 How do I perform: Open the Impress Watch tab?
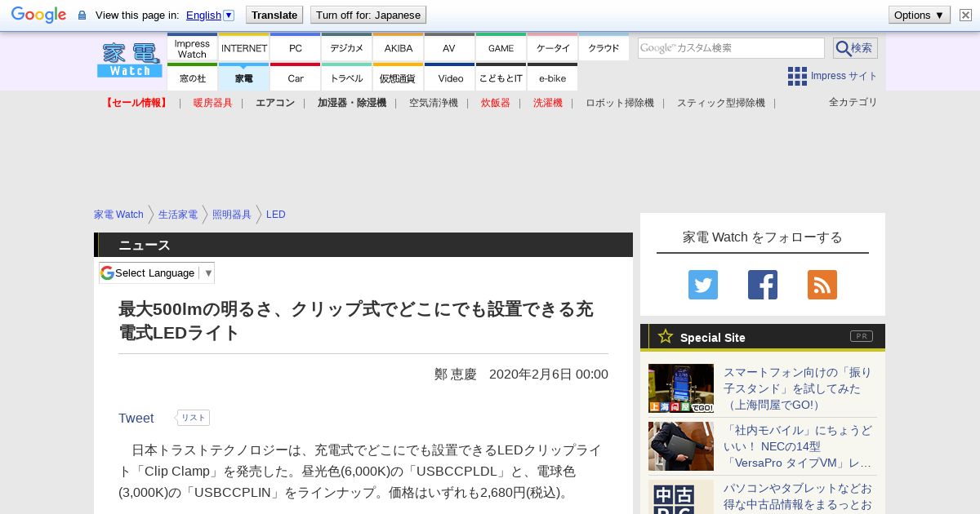click(192, 48)
